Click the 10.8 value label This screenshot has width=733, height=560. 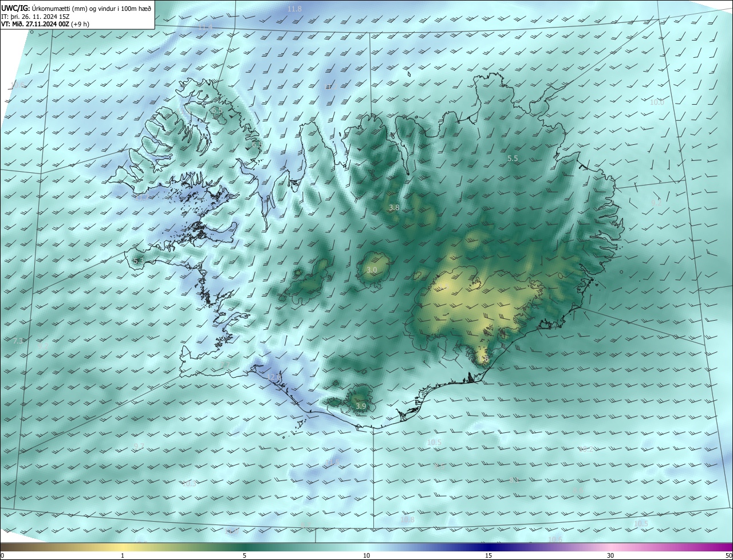tap(407, 520)
